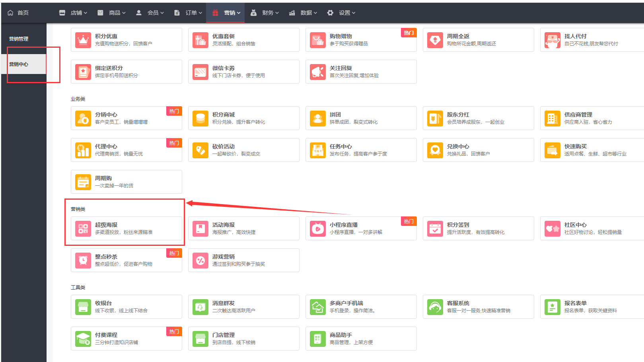Click description text 多渠道投放，粉丝来源精准

coord(124,232)
